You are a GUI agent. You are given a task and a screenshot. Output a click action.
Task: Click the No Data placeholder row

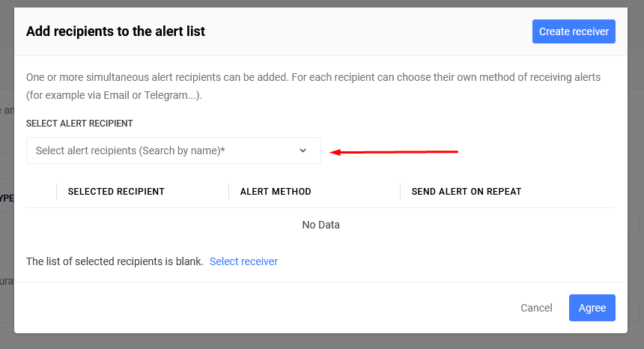[321, 225]
